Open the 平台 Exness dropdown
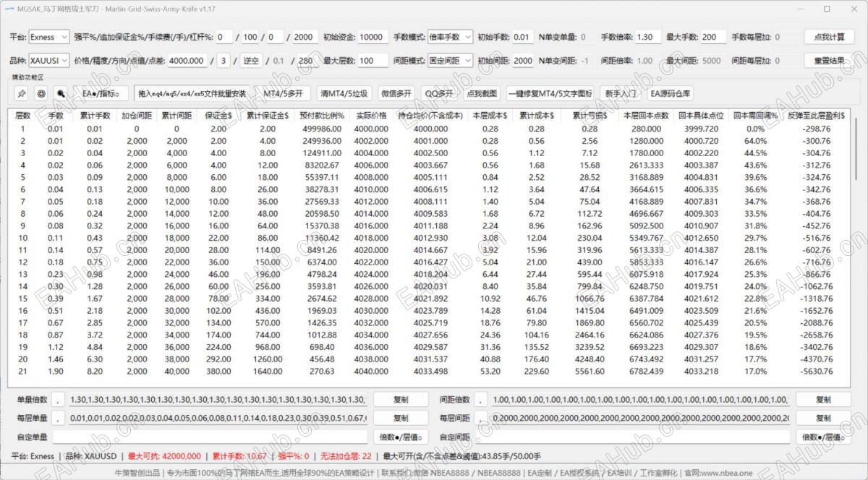Screen dimensions: 868x480 pyautogui.click(x=49, y=37)
